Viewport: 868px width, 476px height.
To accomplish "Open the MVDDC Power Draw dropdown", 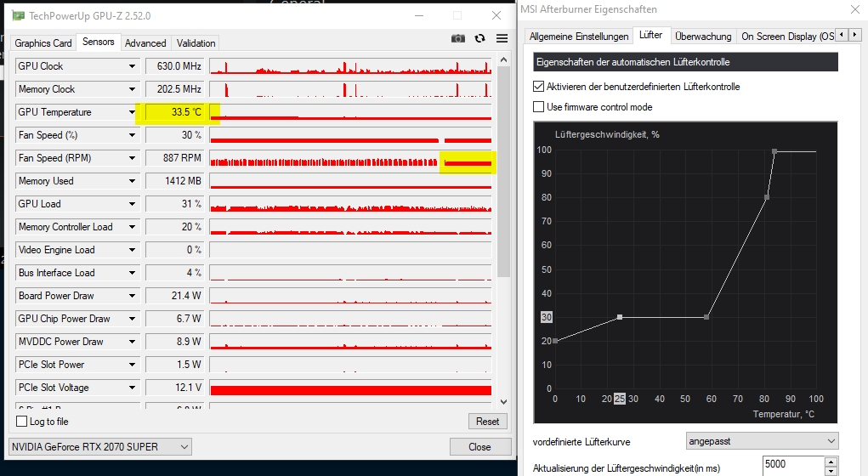I will [x=132, y=342].
